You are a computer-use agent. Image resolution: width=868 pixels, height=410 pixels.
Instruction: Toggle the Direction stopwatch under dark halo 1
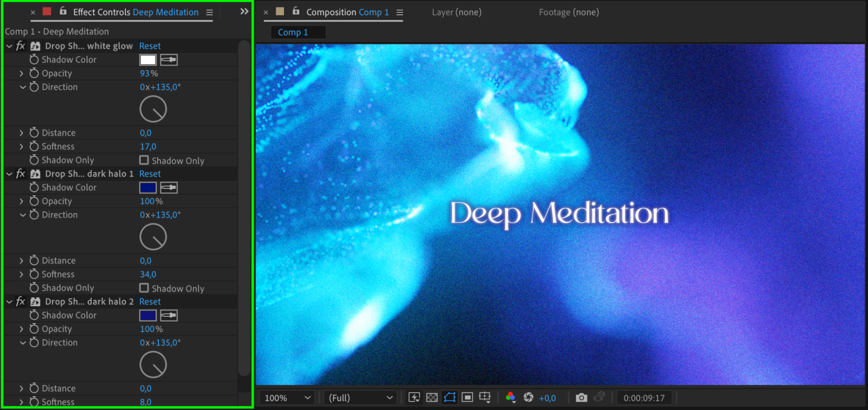34,215
